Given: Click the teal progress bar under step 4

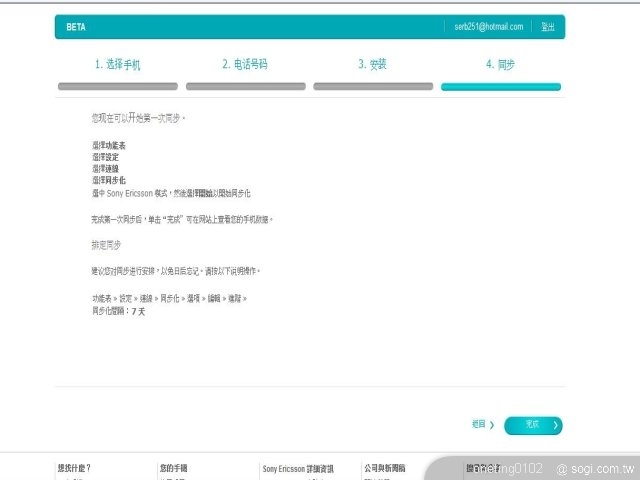Looking at the screenshot, I should 501,87.
